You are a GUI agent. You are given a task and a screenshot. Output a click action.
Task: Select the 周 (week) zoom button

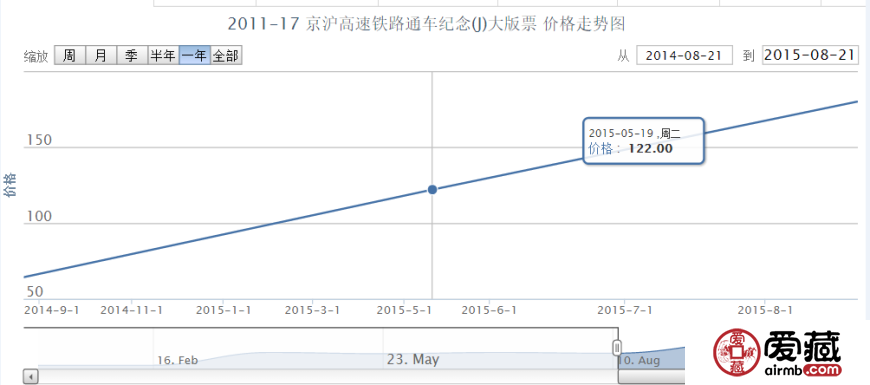(x=69, y=56)
